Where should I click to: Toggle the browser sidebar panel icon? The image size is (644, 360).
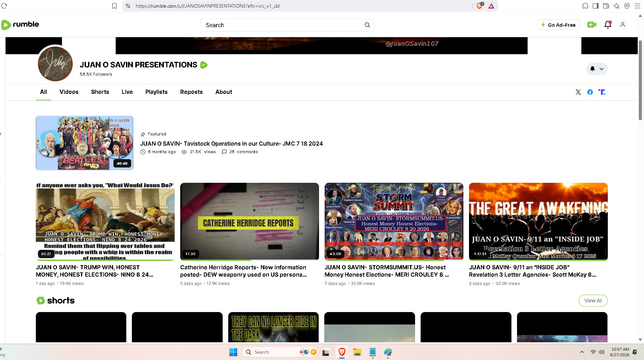[x=596, y=6]
